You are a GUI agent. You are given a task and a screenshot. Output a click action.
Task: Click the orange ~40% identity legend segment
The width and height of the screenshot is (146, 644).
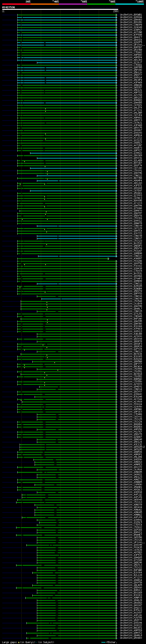pyautogui.click(x=45, y=4)
